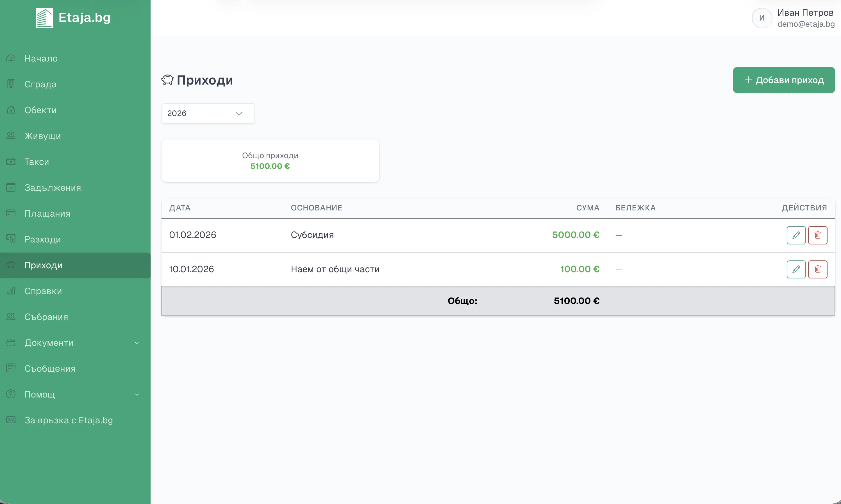The height and width of the screenshot is (504, 841).
Task: Click the Документи folder icon
Action: pyautogui.click(x=11, y=342)
